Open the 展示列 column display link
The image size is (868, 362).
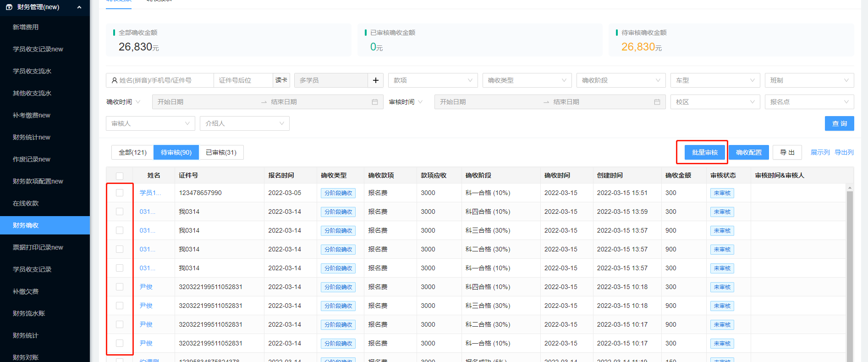(820, 152)
